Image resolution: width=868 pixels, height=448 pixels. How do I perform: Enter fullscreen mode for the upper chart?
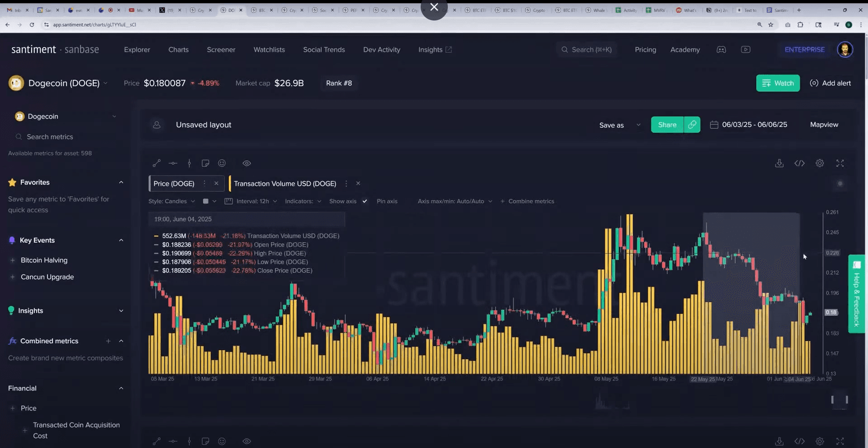840,163
